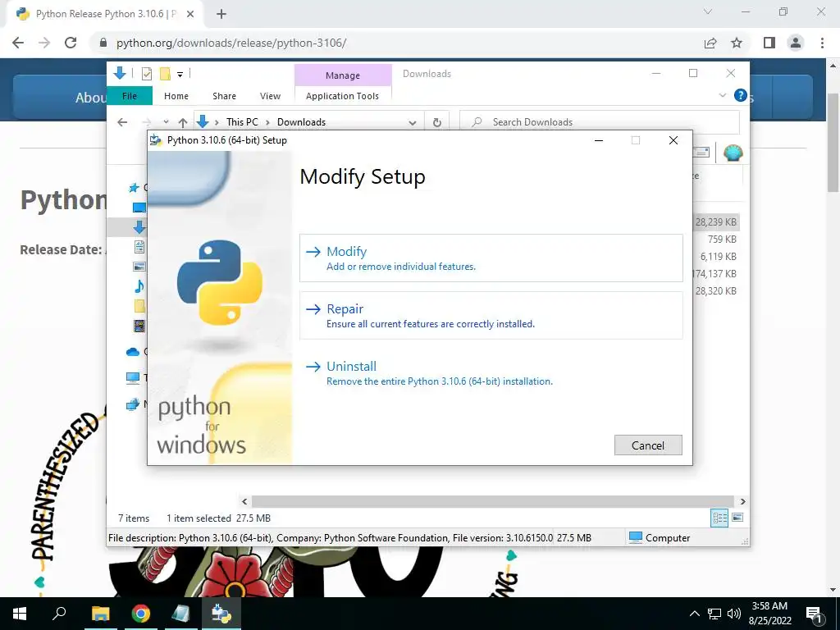
Task: Click the python.org URL address bar
Action: pyautogui.click(x=231, y=43)
